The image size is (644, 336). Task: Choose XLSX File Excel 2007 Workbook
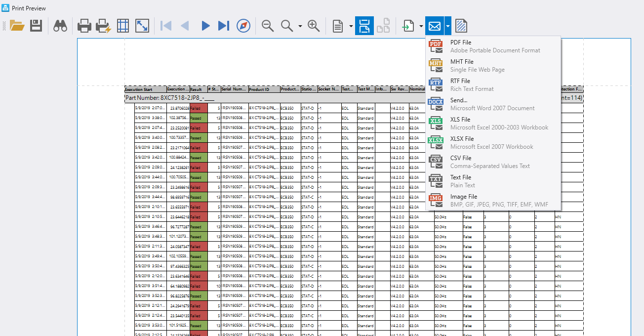pyautogui.click(x=493, y=143)
